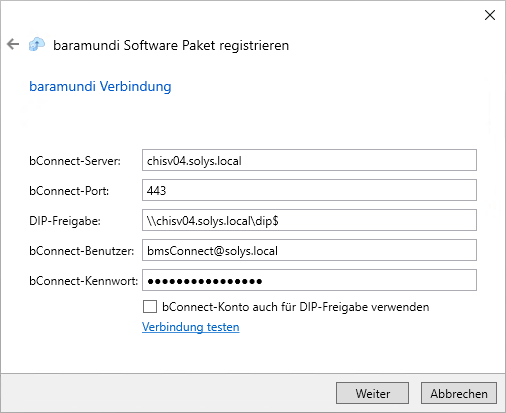Image resolution: width=506 pixels, height=413 pixels.
Task: Click the baramundi cloud upload icon
Action: tap(37, 44)
